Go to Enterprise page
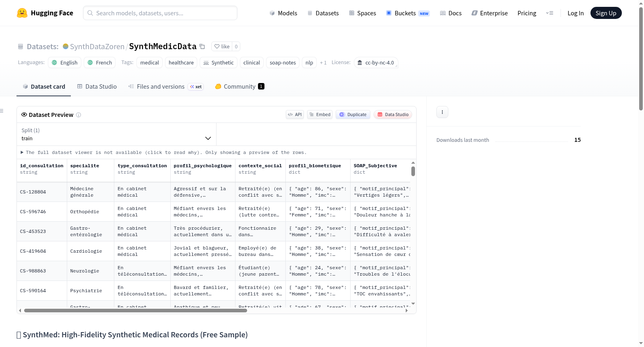Viewport: 644px width, 347px height. (490, 13)
